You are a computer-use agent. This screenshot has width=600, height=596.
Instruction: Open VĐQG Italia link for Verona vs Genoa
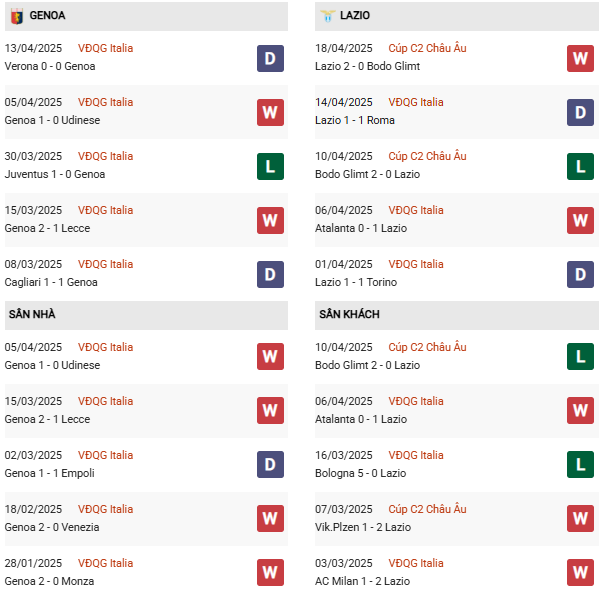[105, 48]
